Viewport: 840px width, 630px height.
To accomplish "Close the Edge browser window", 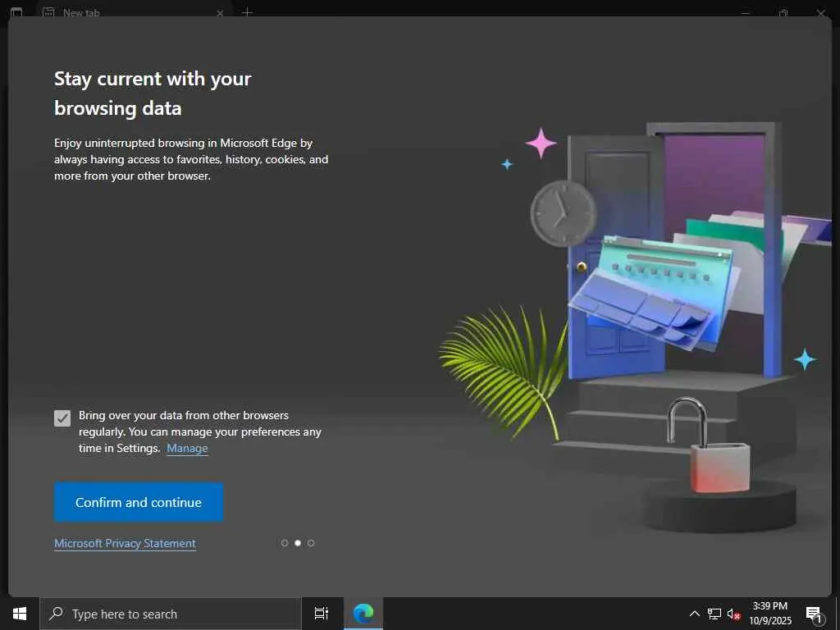I will tap(820, 12).
